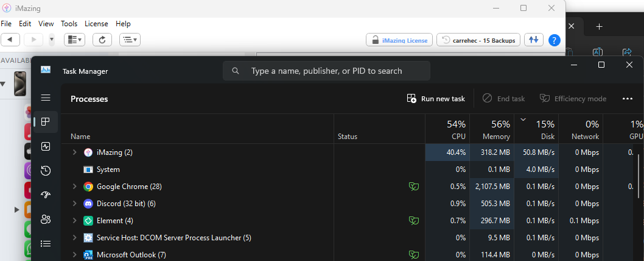Screen dimensions: 644x261
Task: Open iMazing transfers arrows button
Action: (533, 40)
